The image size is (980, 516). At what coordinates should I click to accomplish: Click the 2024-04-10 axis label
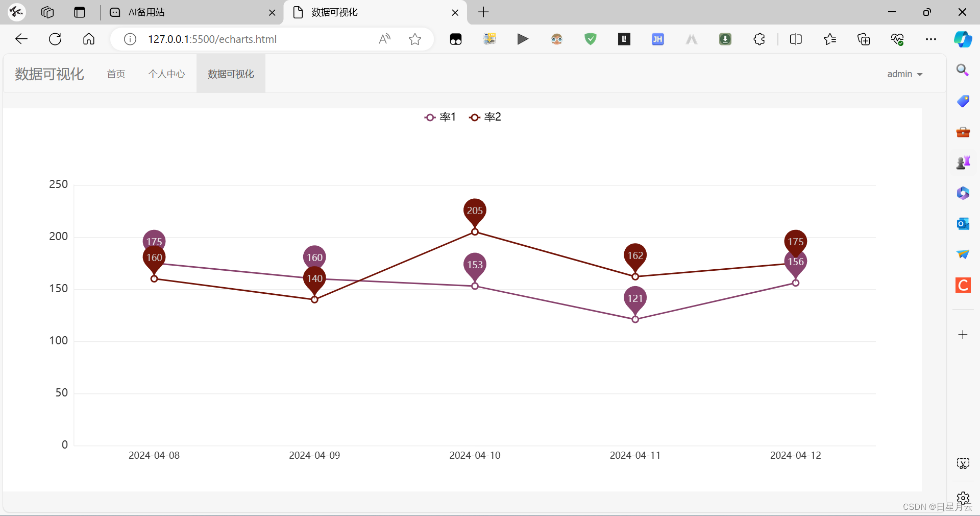[475, 455]
